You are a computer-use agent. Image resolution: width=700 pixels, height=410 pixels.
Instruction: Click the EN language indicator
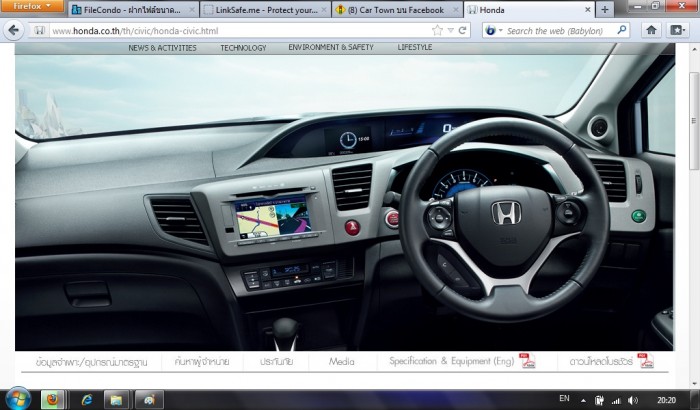point(564,398)
